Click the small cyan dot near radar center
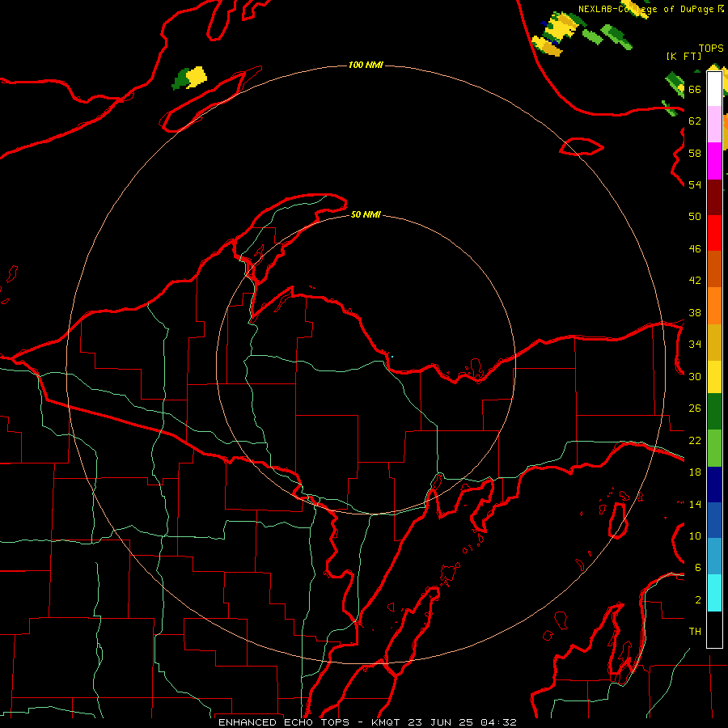Viewport: 728px width, 728px height. pyautogui.click(x=392, y=357)
